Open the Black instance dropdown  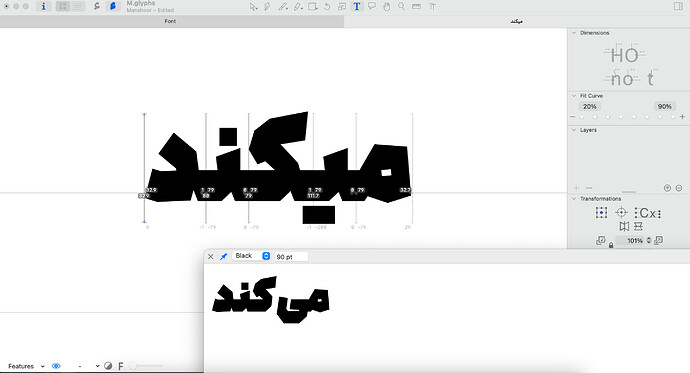click(251, 256)
